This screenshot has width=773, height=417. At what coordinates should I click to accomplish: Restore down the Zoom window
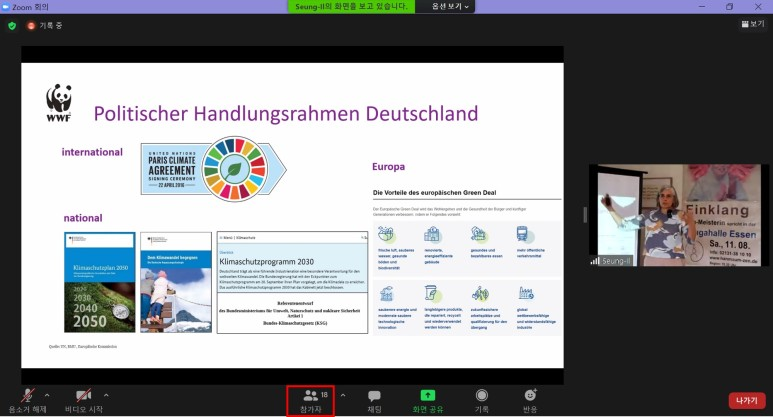pos(729,6)
